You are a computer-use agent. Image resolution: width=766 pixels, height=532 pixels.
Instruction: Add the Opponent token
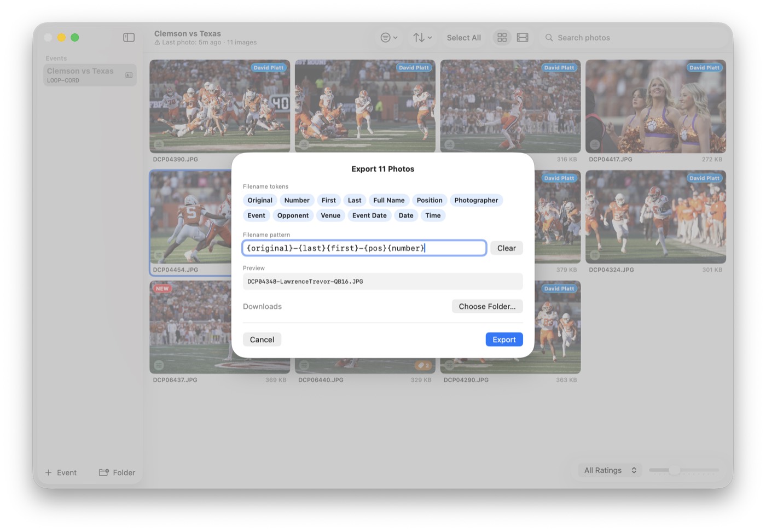(293, 215)
